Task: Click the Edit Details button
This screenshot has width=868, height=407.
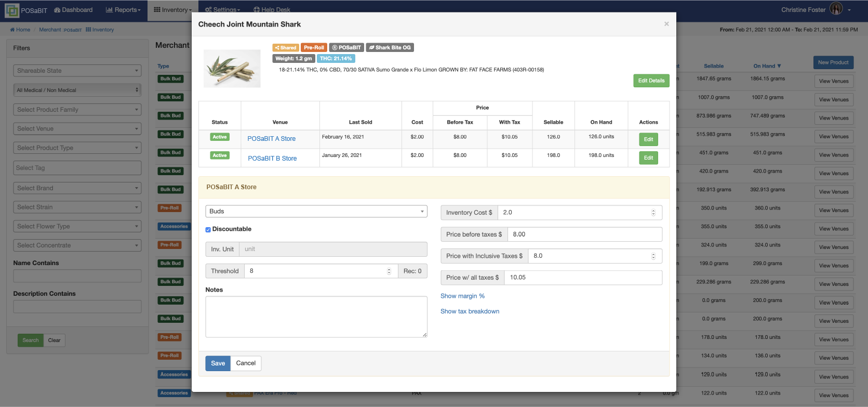Action: (x=651, y=81)
